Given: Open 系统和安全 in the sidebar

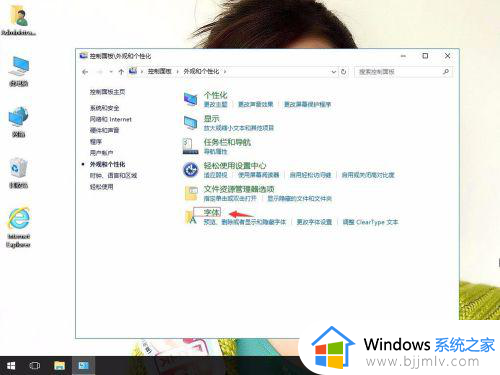Looking at the screenshot, I should (104, 108).
